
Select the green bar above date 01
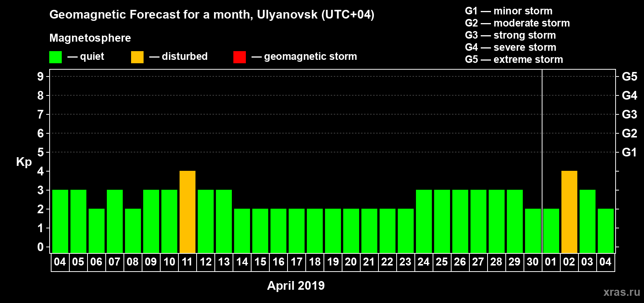pyautogui.click(x=551, y=231)
